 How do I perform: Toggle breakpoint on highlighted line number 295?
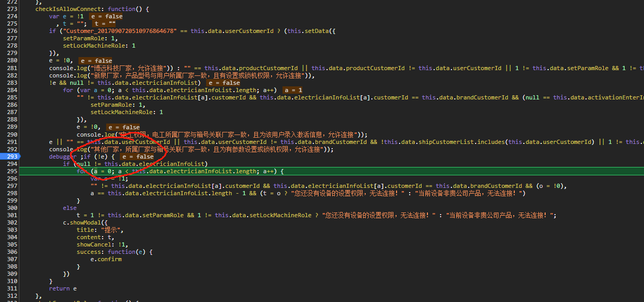coord(12,171)
